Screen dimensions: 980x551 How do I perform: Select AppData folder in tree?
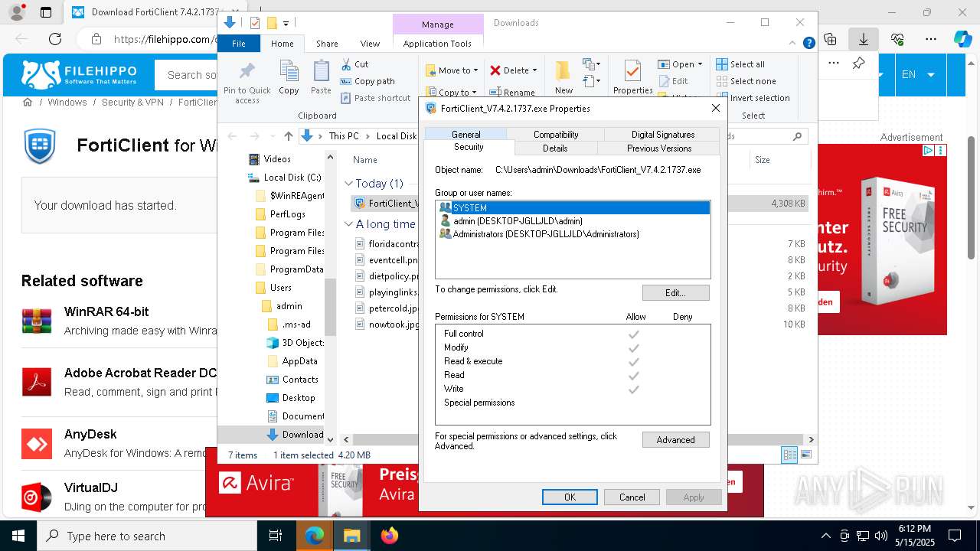coord(292,361)
